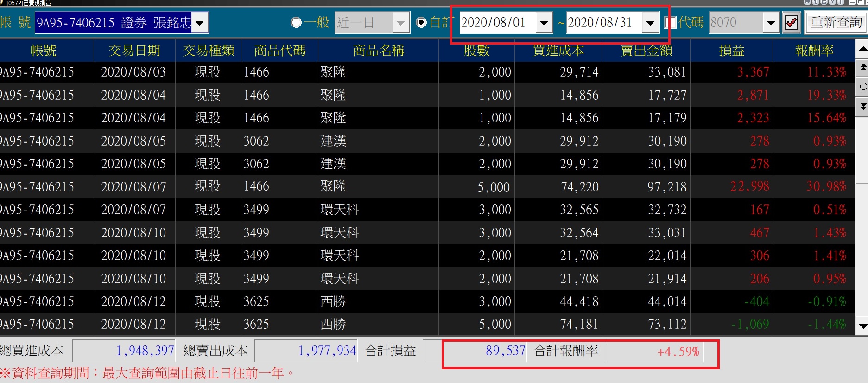The width and height of the screenshot is (868, 383).
Task: Open the 近一日 period dropdown
Action: (401, 23)
